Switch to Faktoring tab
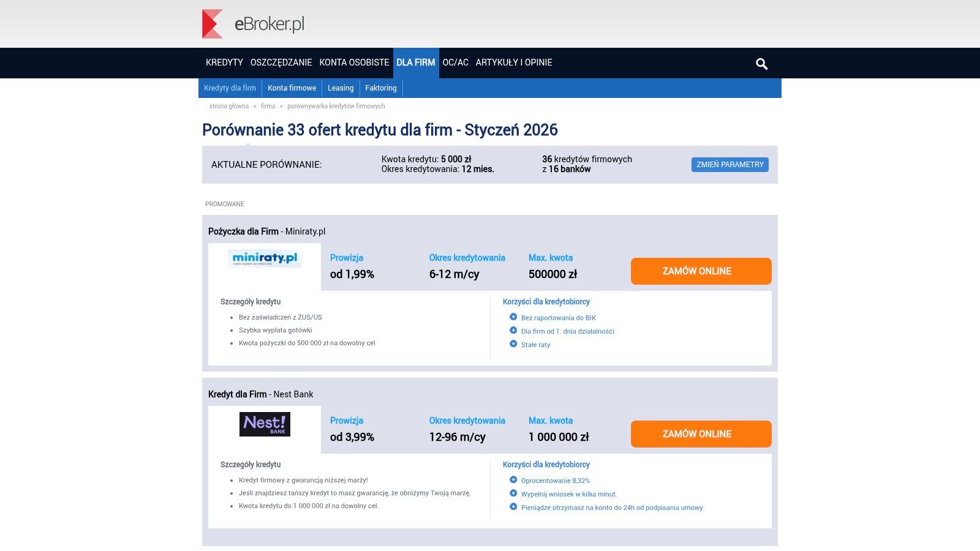980x551 pixels. click(x=381, y=88)
